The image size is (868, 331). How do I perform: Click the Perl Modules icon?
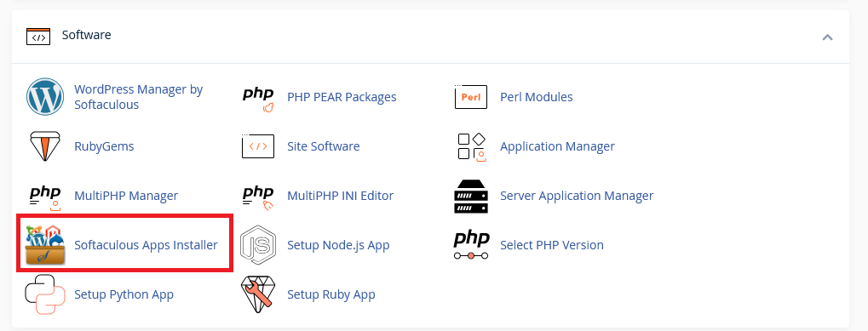(470, 97)
